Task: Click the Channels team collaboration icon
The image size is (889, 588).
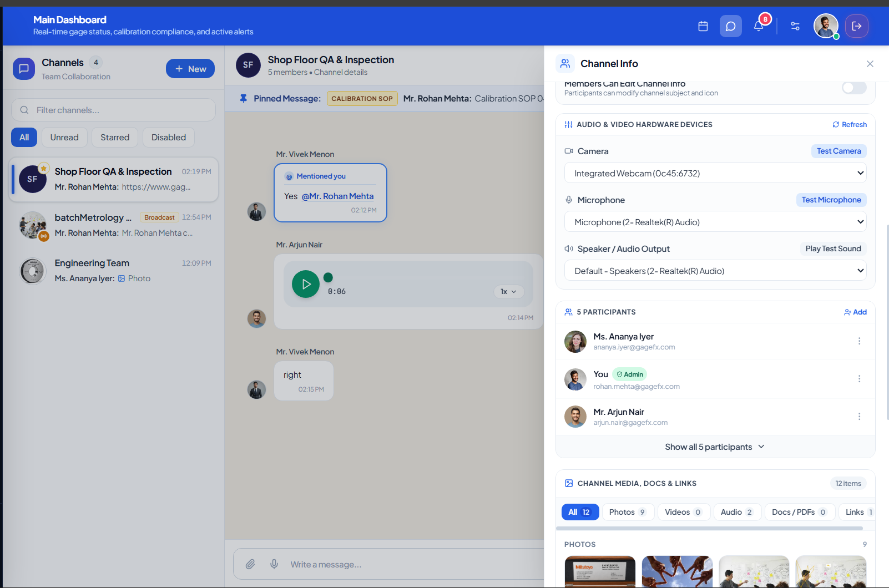Action: [x=24, y=69]
